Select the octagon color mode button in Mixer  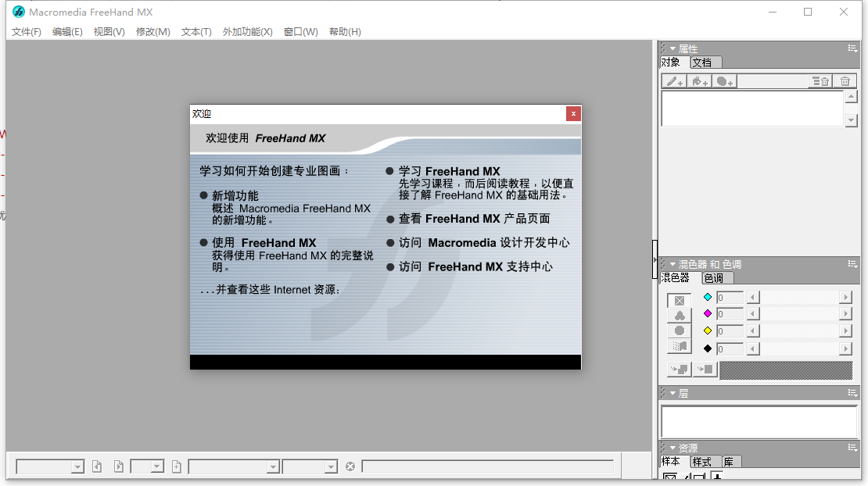tap(680, 331)
